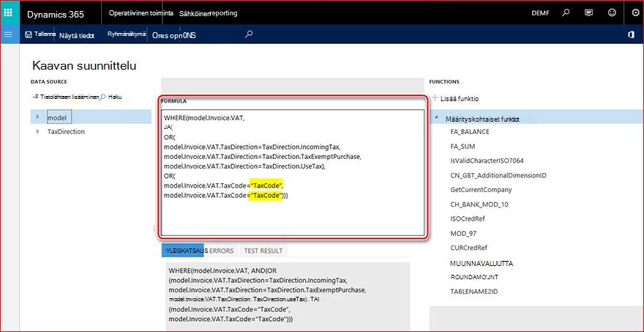This screenshot has height=332, width=644.
Task: Collapse Määrityskohtaiset funktiot group
Action: pos(437,119)
